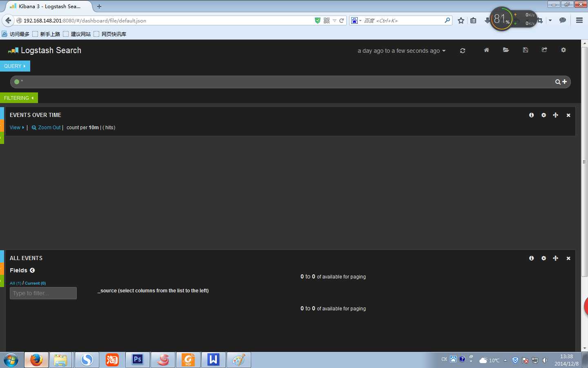This screenshot has width=588, height=368.
Task: Open dashboard settings gear in header
Action: pyautogui.click(x=563, y=50)
